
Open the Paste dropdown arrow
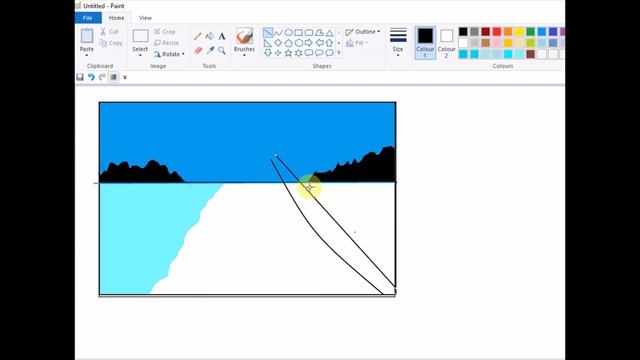point(87,55)
